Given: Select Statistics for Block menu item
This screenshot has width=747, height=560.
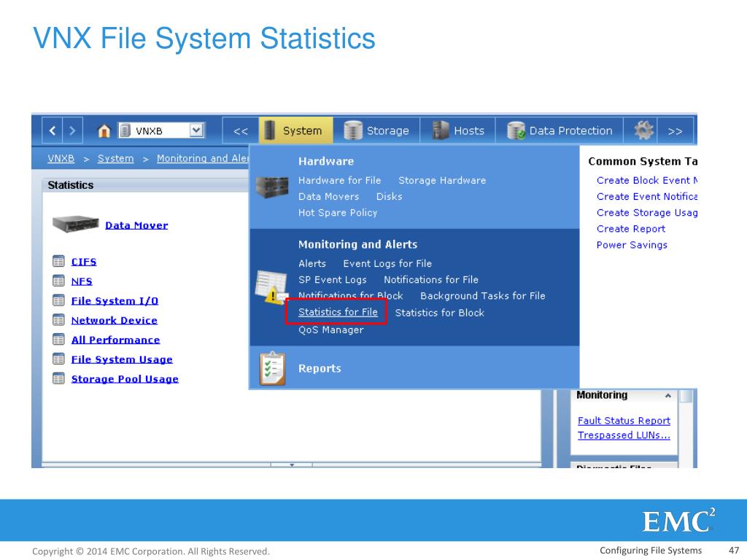Looking at the screenshot, I should tap(440, 313).
